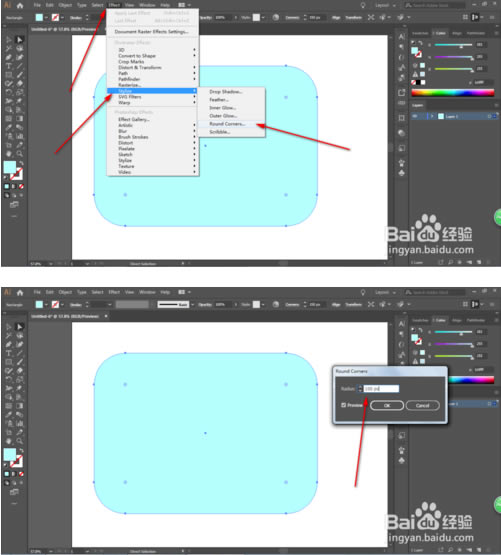Click Direct Selection arrow tool beside open Effect menu
This screenshot has width=501, height=555.
pos(19,40)
